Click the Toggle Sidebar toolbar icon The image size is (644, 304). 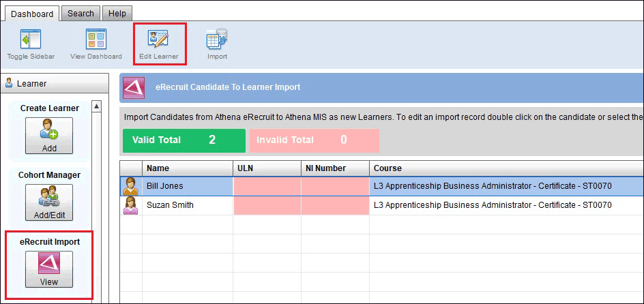pyautogui.click(x=31, y=40)
